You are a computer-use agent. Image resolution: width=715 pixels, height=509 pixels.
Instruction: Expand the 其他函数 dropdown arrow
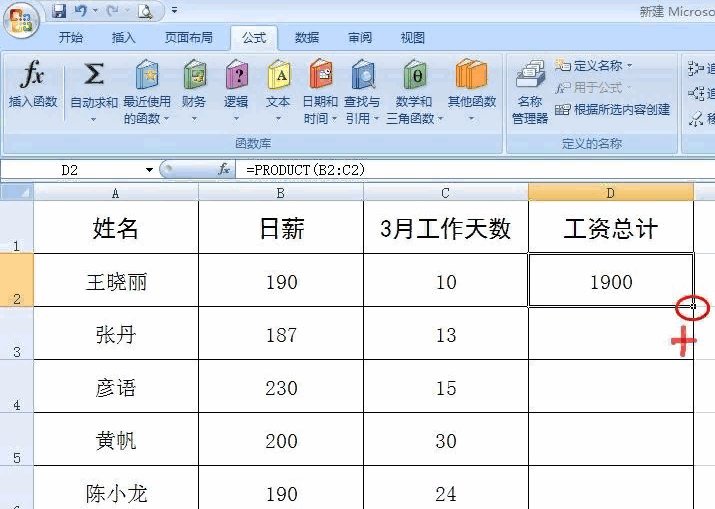[x=471, y=119]
